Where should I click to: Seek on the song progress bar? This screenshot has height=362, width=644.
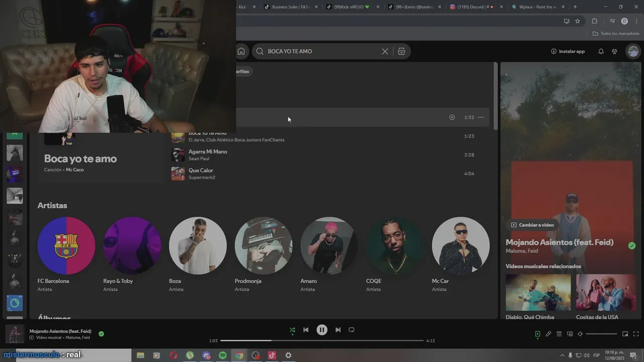(322, 341)
